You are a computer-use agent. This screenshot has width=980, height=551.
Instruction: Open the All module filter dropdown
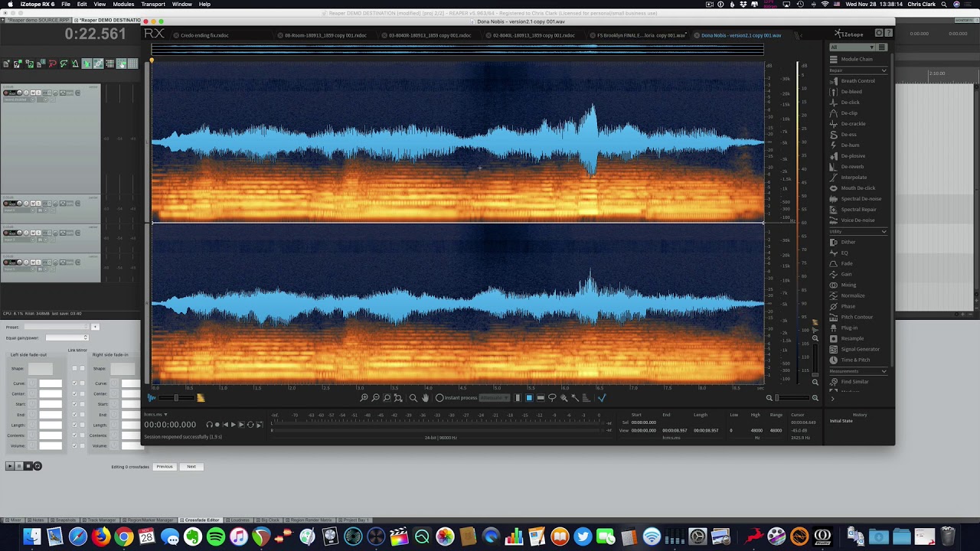pos(852,47)
